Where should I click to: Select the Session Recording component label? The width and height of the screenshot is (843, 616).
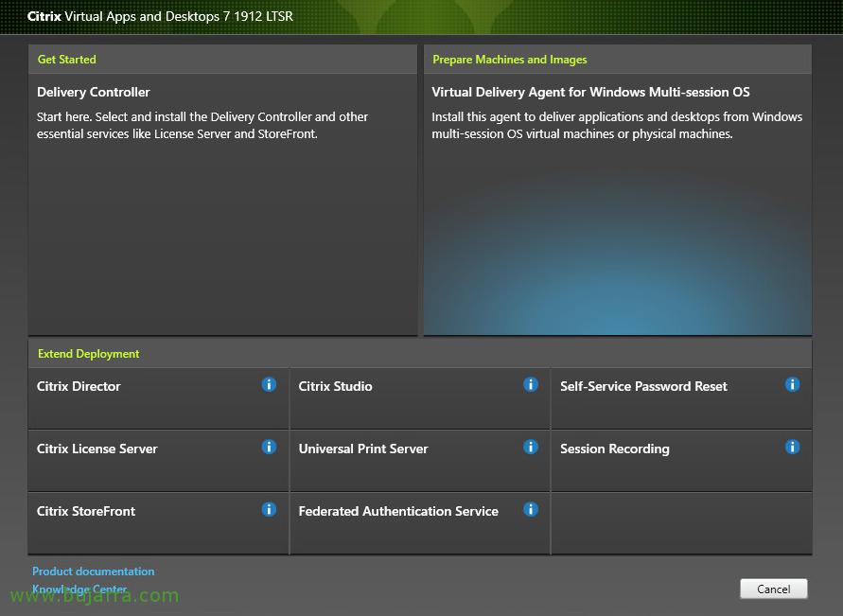pos(614,449)
